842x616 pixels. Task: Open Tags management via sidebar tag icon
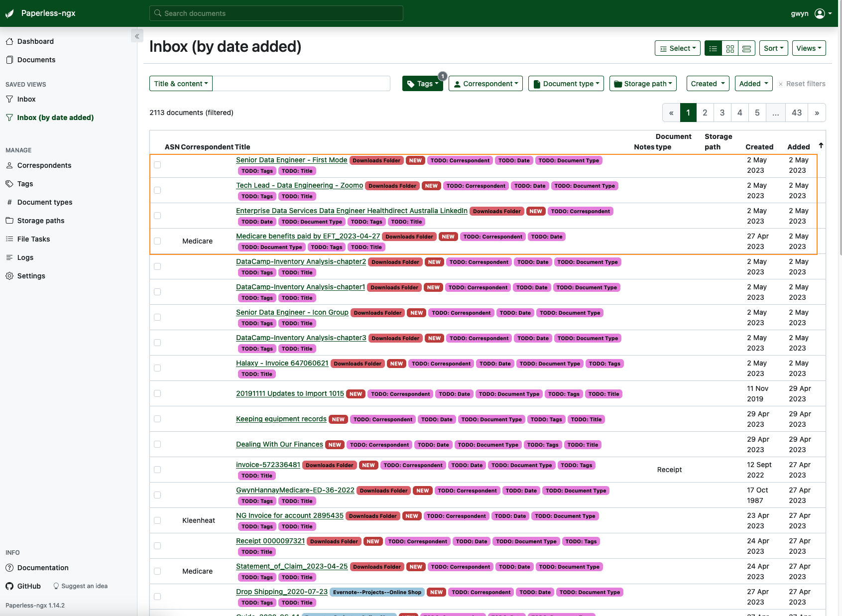(10, 183)
